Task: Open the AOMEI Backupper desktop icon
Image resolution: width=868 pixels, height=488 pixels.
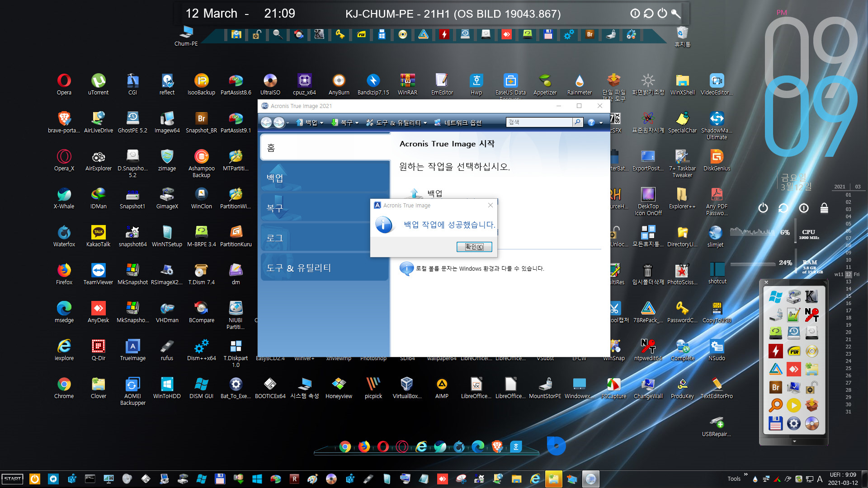Action: tap(132, 391)
